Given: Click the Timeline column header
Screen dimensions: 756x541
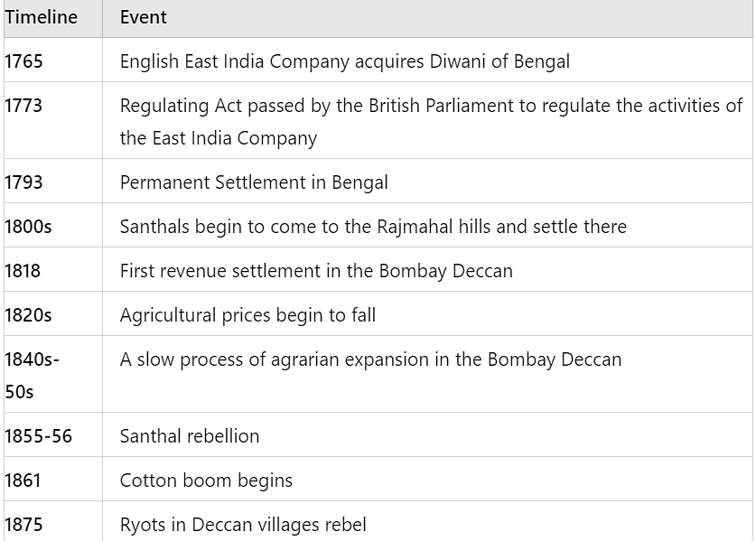Looking at the screenshot, I should pos(42,17).
